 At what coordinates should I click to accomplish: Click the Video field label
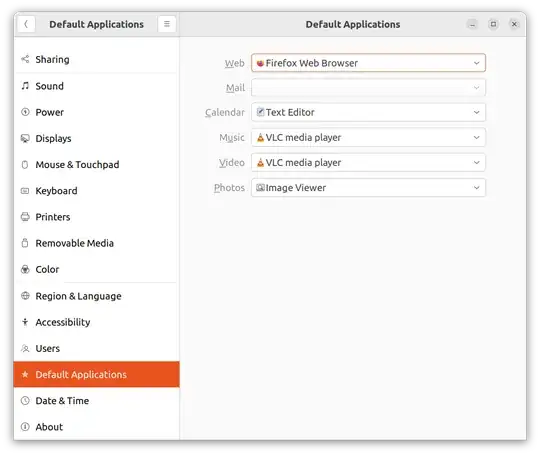(232, 163)
